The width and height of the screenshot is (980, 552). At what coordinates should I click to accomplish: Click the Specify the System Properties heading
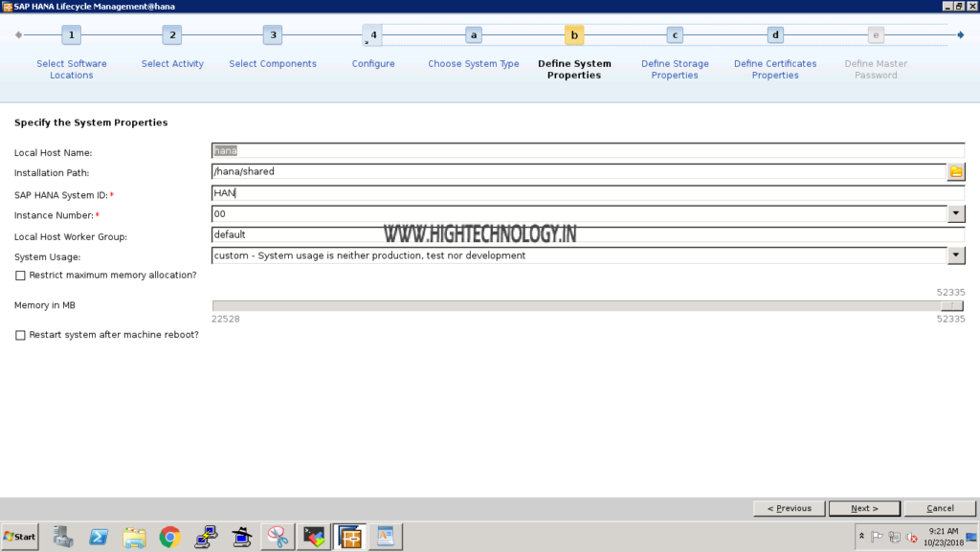(x=91, y=122)
